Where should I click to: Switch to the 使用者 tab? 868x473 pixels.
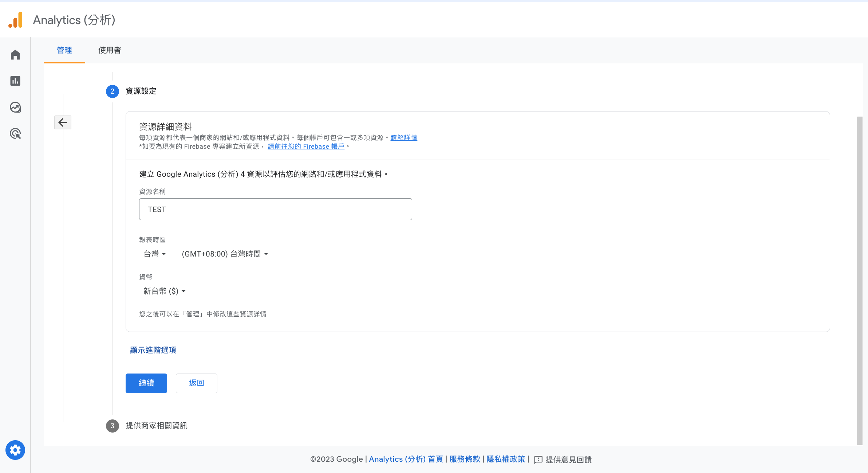(110, 50)
